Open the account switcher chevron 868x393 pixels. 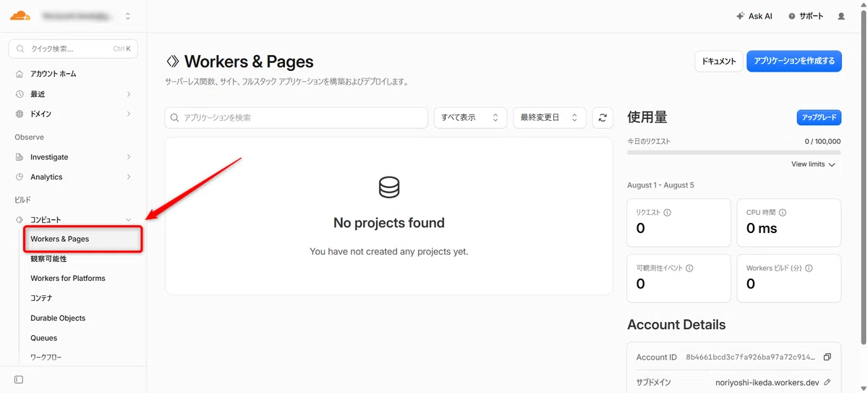coord(128,16)
